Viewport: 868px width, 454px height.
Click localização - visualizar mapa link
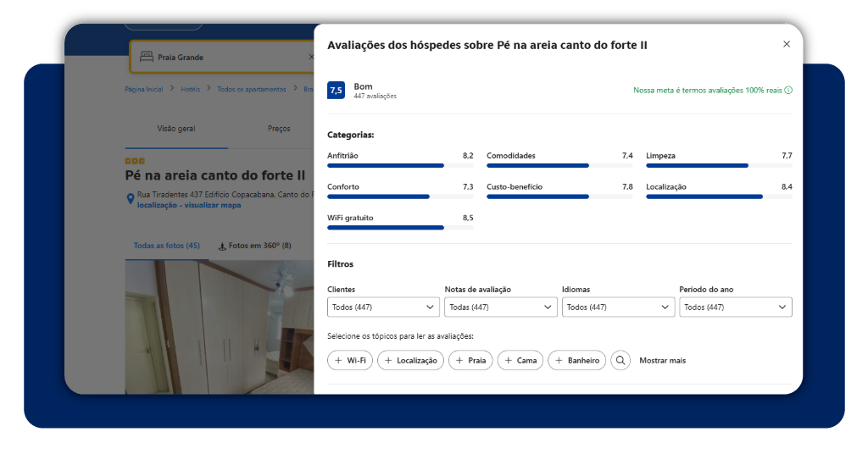tap(189, 205)
